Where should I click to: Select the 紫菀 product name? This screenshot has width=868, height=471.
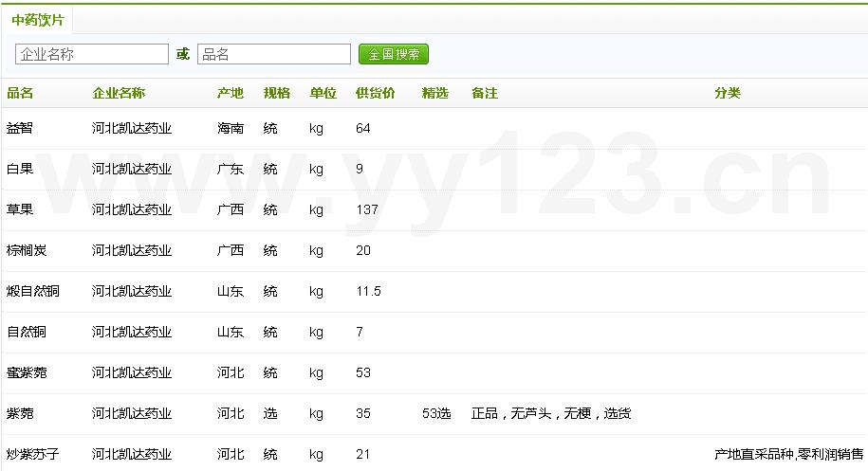pos(20,413)
